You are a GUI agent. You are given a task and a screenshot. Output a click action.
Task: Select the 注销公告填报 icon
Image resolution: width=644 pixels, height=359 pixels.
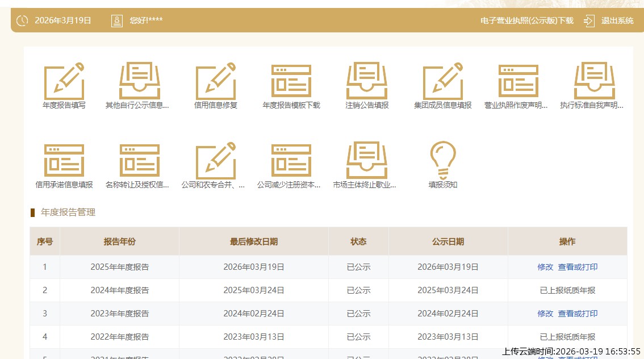tap(367, 81)
